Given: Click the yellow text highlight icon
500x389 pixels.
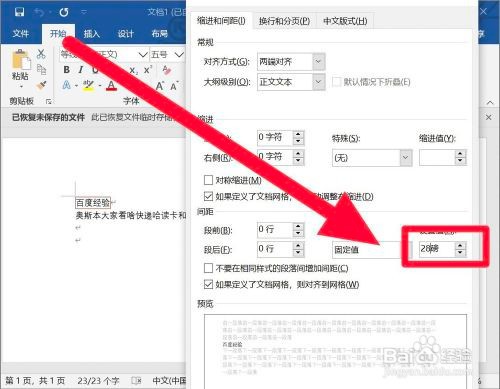Looking at the screenshot, I should 88,86.
